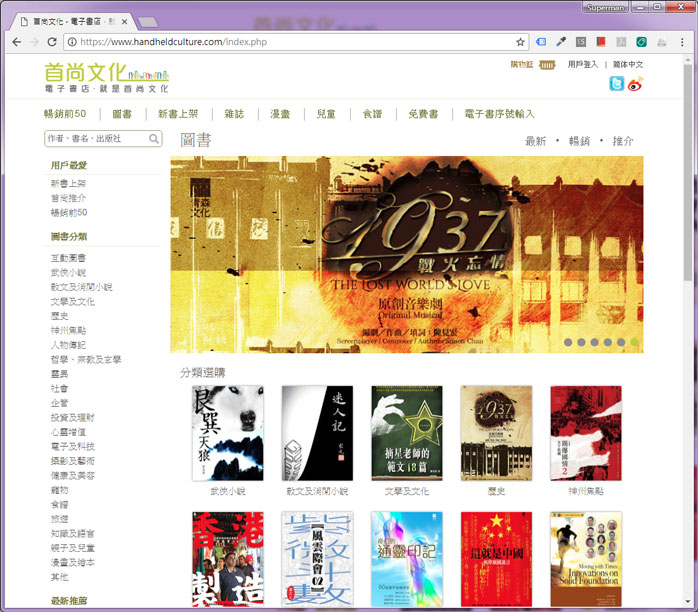Click the blue extension icon beside the star
The image size is (698, 612).
click(x=541, y=42)
